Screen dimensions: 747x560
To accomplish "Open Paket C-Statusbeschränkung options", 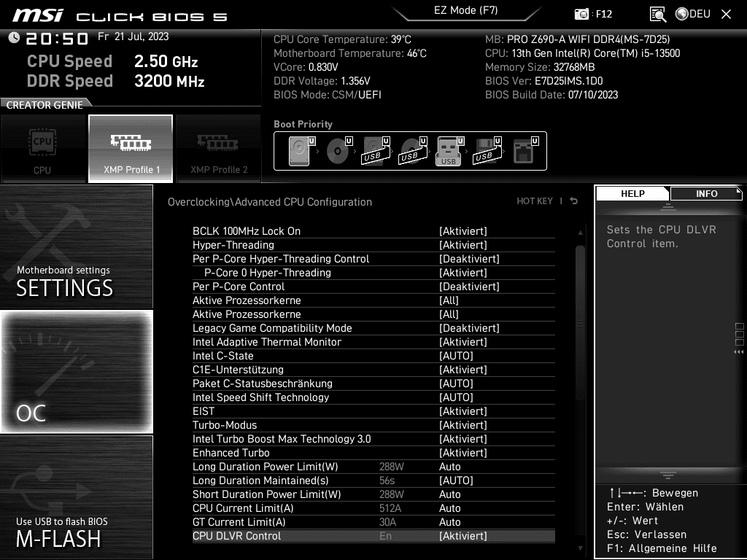I will 456,384.
